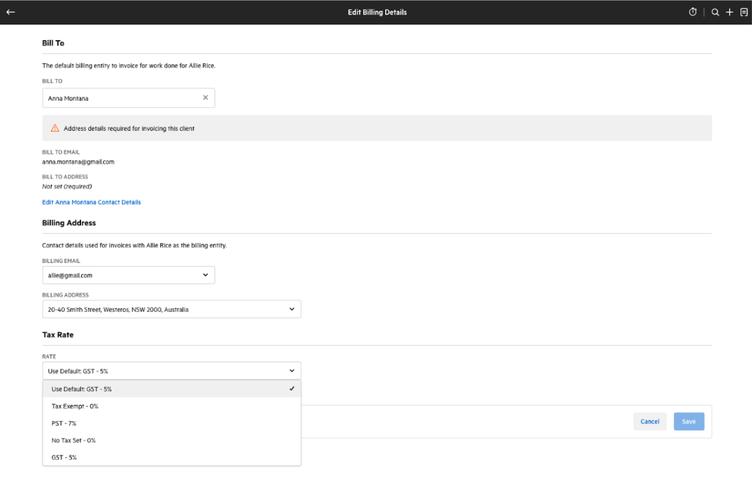The height and width of the screenshot is (477, 752).
Task: Go back using the left arrow icon
Action: [x=11, y=12]
